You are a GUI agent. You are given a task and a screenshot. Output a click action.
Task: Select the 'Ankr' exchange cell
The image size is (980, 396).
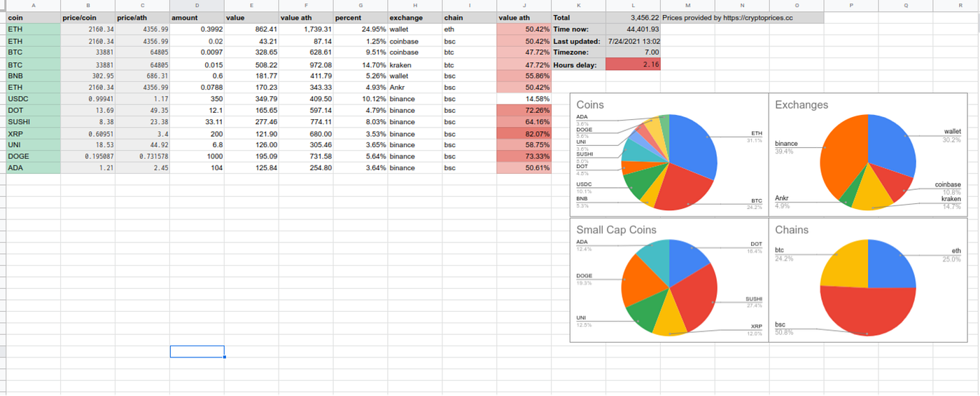(415, 88)
